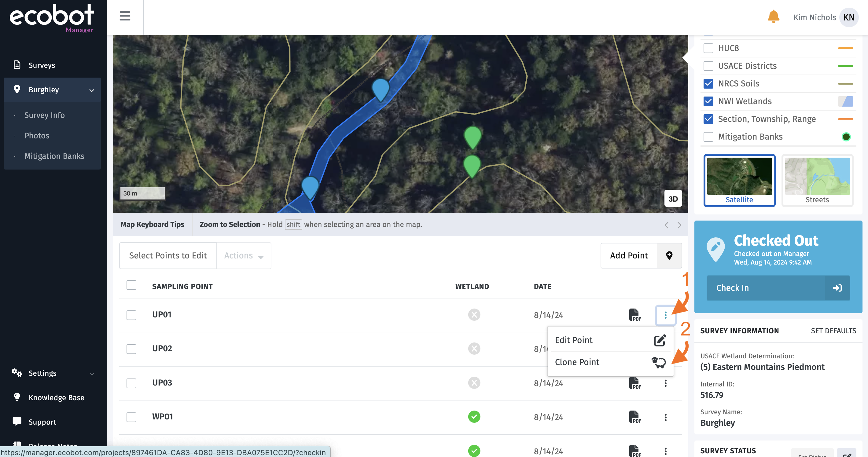
Task: Click Add Point map pin icon
Action: click(x=669, y=256)
